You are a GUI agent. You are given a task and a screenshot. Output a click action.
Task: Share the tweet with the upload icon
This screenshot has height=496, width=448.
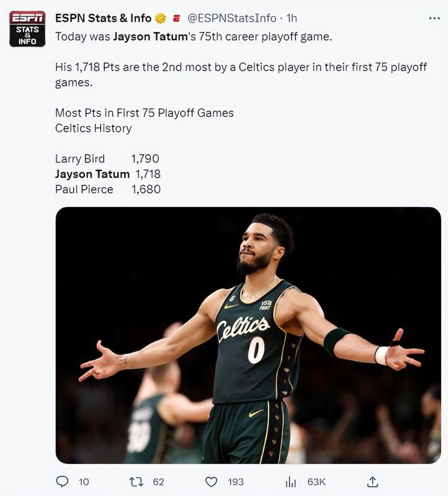[373, 482]
